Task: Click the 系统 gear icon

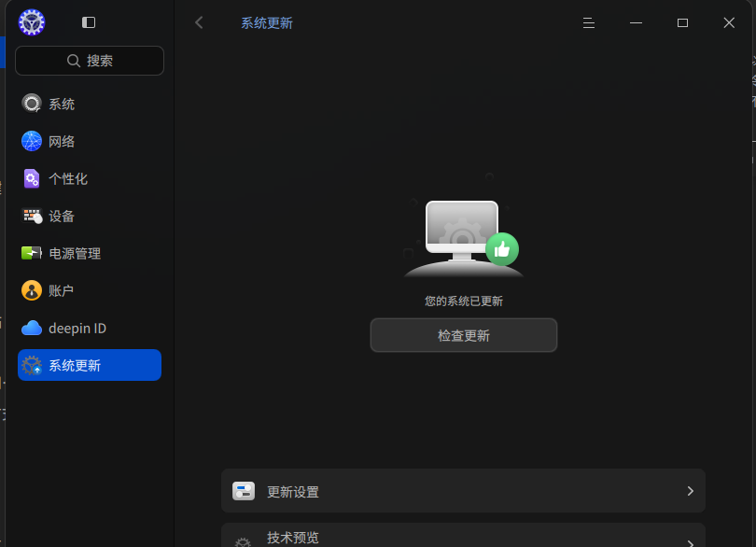Action: 32,104
